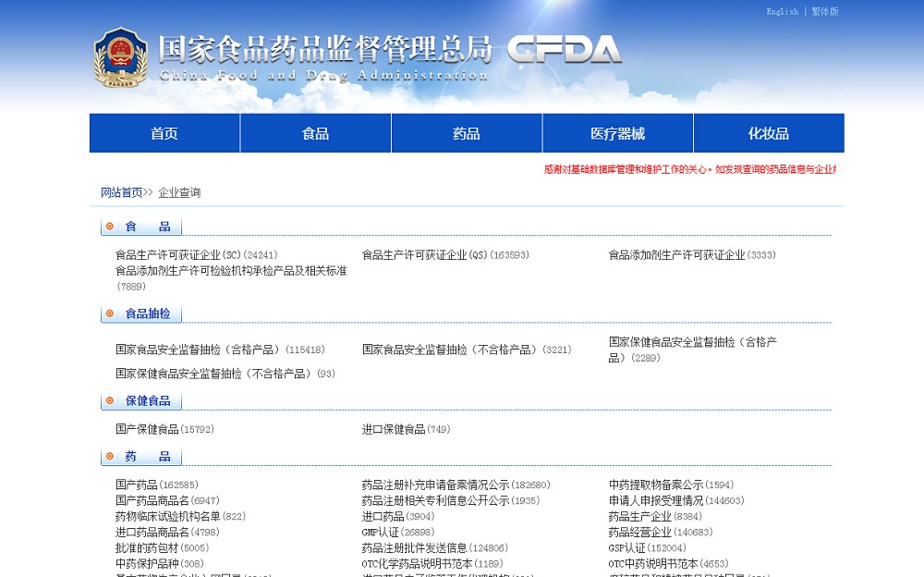Click the orange bullet beside 食品 section header

pyautogui.click(x=110, y=226)
